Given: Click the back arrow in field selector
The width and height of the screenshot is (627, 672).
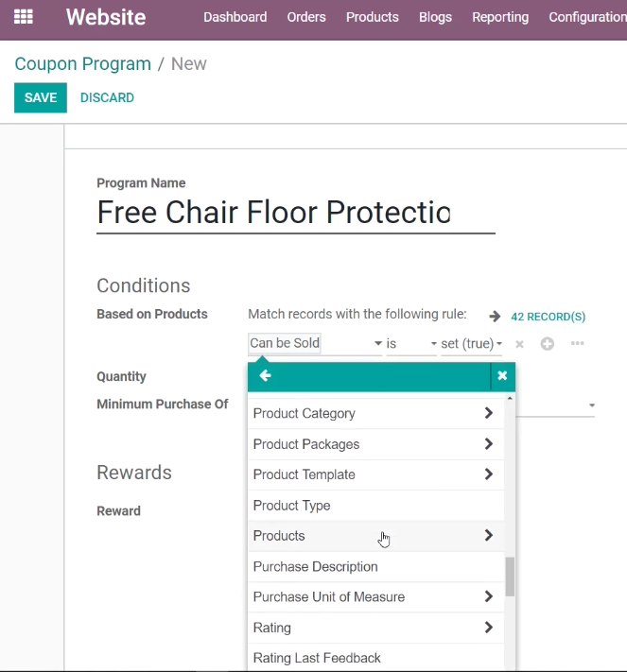Looking at the screenshot, I should pyautogui.click(x=265, y=376).
